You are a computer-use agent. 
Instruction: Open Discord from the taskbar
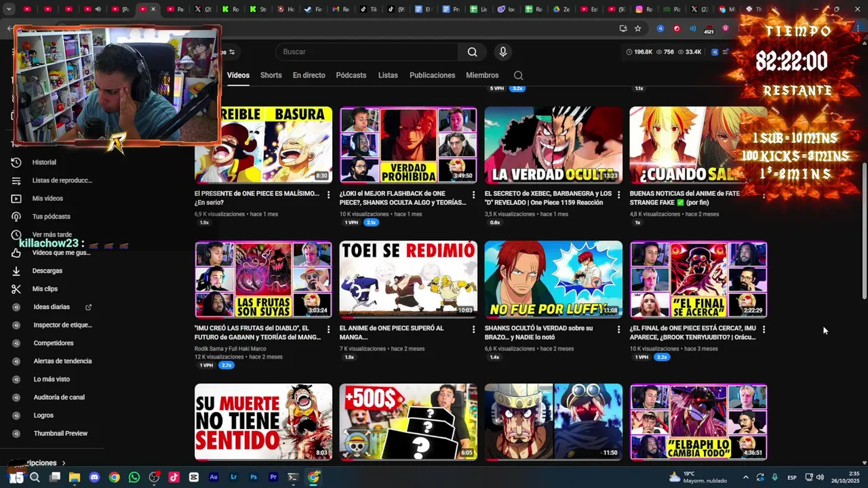pyautogui.click(x=94, y=477)
